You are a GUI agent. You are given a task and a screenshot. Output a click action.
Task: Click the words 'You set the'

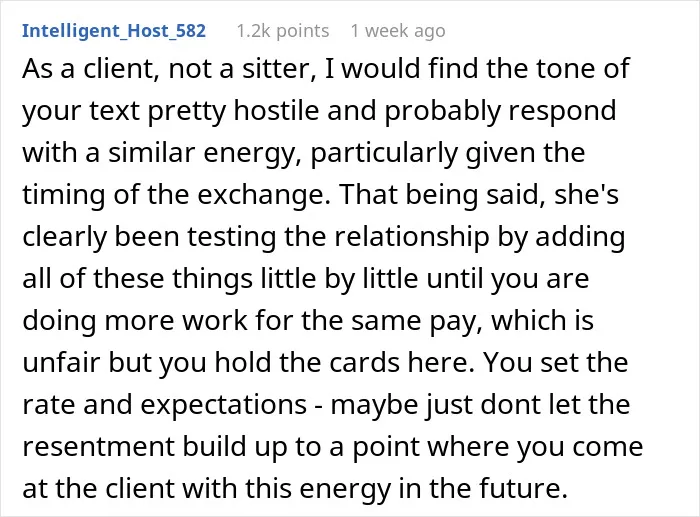pos(556,362)
